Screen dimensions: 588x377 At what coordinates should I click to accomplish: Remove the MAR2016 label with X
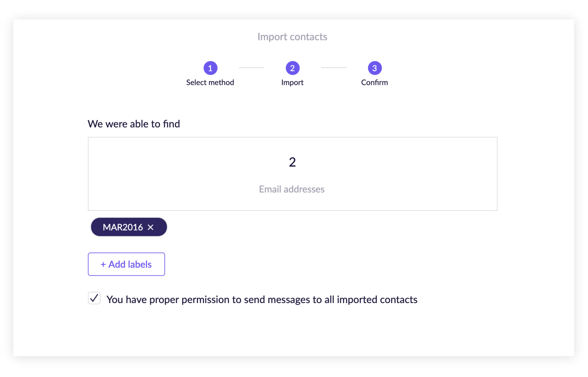[x=150, y=227]
